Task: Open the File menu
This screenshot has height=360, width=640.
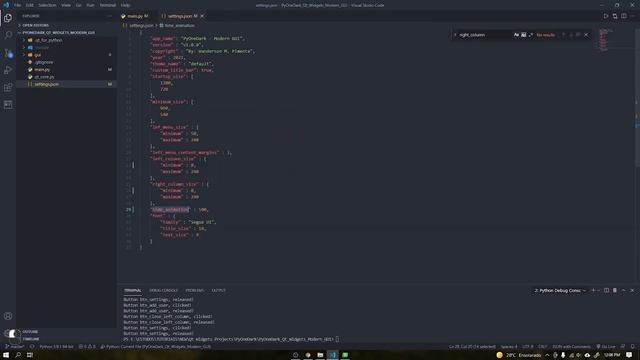Action: [x=18, y=5]
